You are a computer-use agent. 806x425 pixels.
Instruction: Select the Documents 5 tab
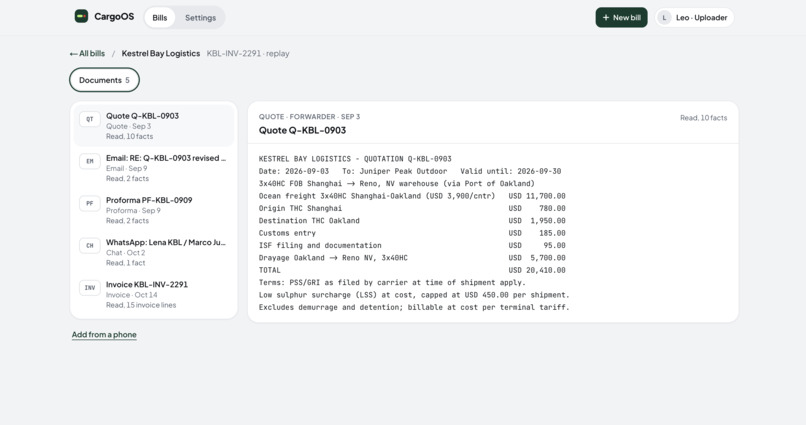pyautogui.click(x=104, y=80)
